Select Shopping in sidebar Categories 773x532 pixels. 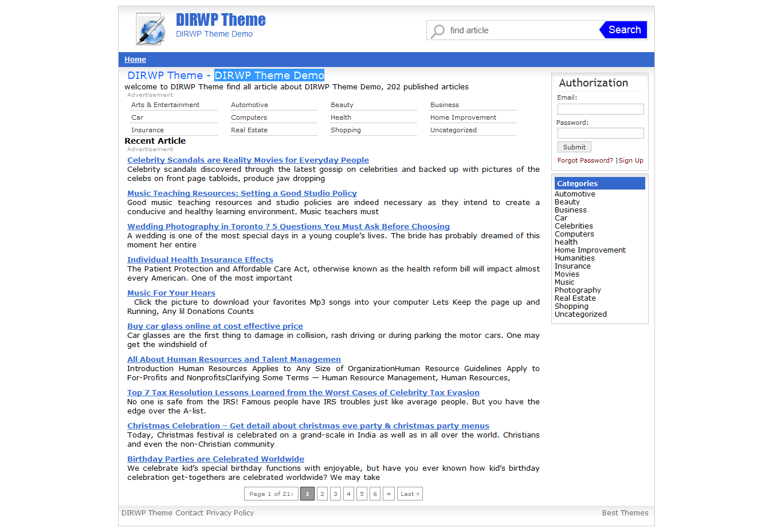pyautogui.click(x=571, y=306)
